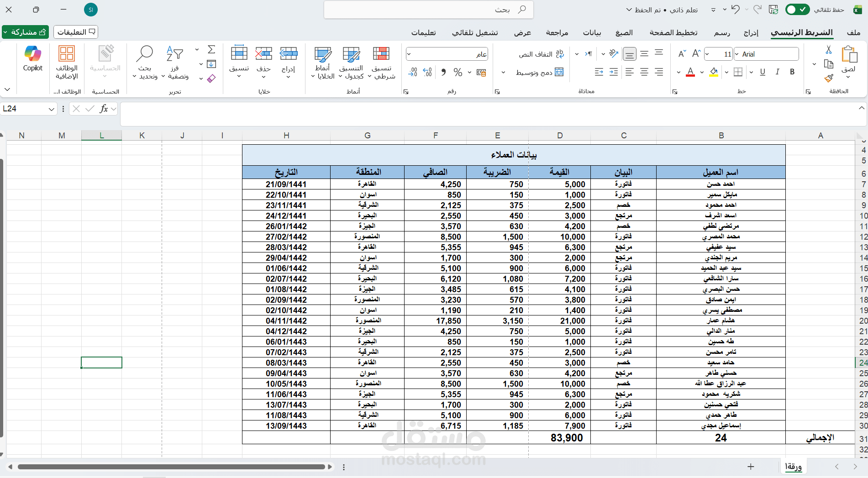Open the Arial font name dropdown
Image resolution: width=868 pixels, height=478 pixels.
click(x=736, y=54)
